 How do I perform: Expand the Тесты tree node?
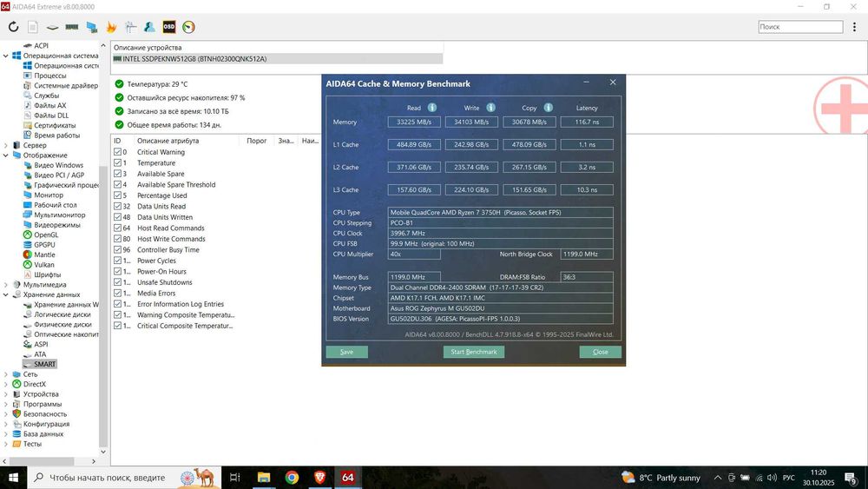pyautogui.click(x=5, y=444)
